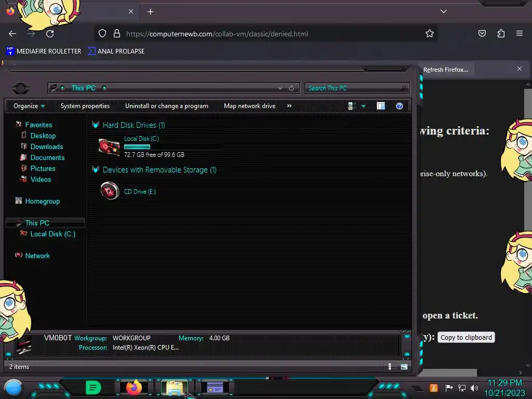Open Firefox hamburger menu
This screenshot has width=532, height=399.
pyautogui.click(x=519, y=33)
